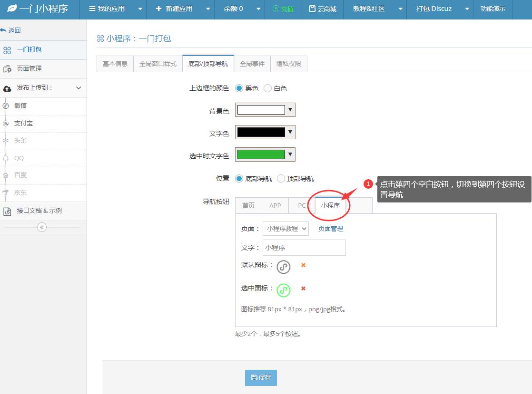Remove the default icon with the orange X
The width and height of the screenshot is (532, 394).
[x=303, y=265]
